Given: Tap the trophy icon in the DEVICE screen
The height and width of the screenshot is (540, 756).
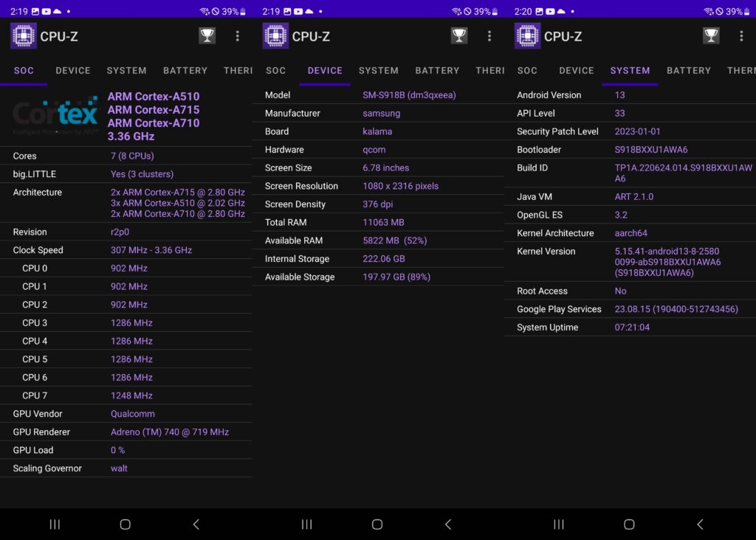Looking at the screenshot, I should (459, 35).
